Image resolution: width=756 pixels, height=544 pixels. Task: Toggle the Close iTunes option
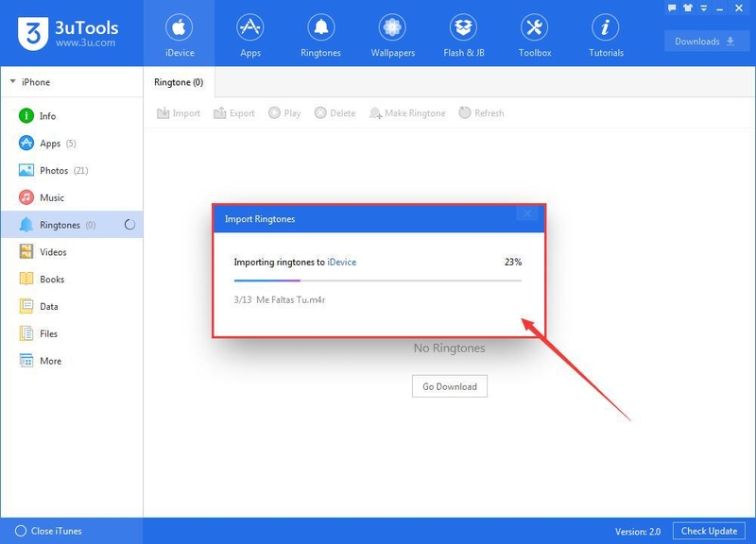coord(48,531)
